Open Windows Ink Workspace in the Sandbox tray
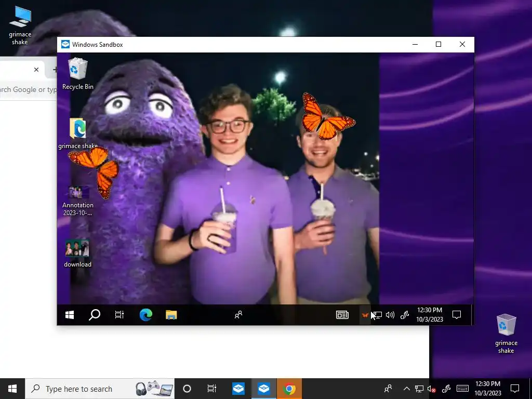This screenshot has width=532, height=399. point(404,315)
